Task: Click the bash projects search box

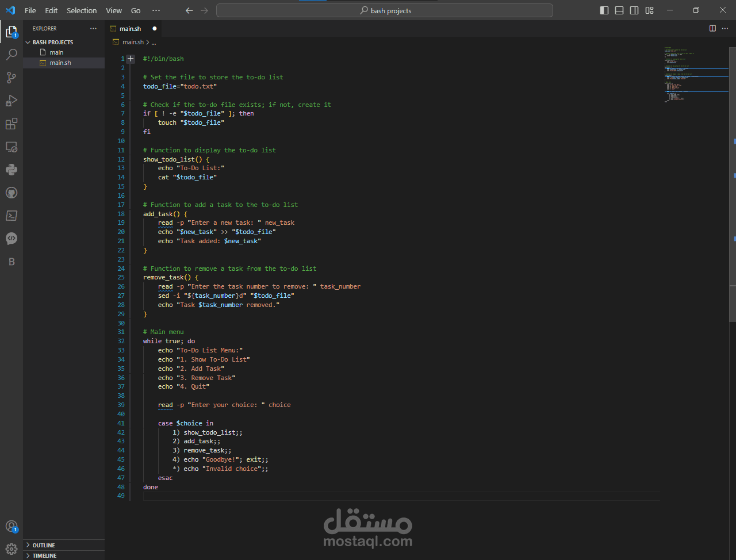Action: [x=384, y=10]
